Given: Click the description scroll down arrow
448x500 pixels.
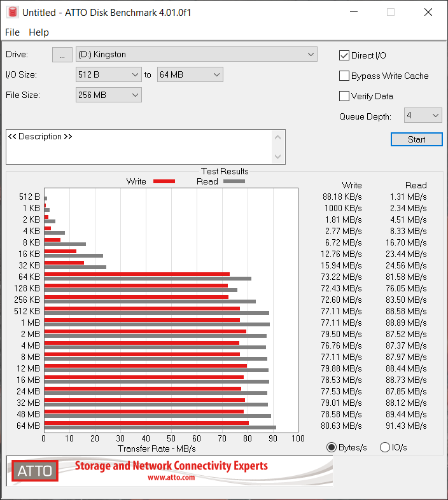Looking at the screenshot, I should 277,156.
